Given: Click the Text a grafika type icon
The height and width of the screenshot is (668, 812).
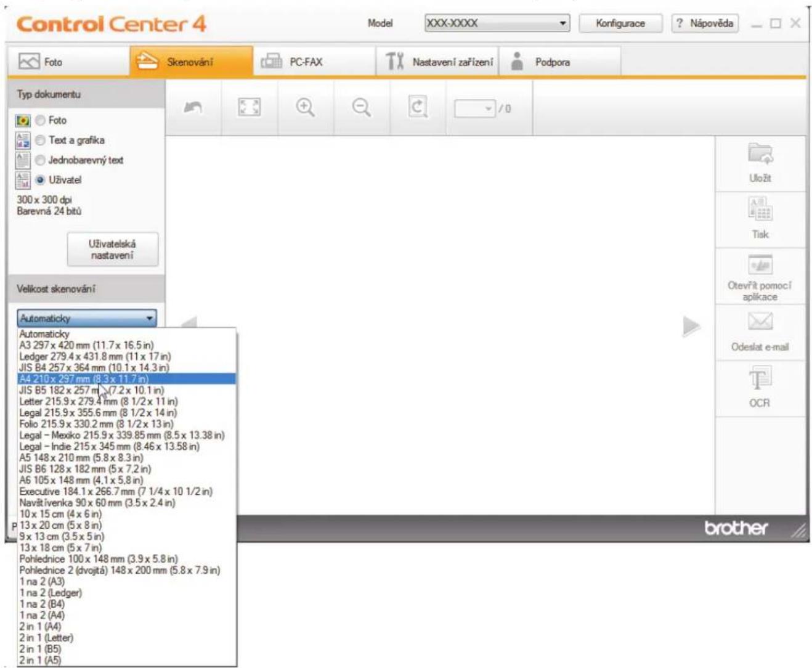Looking at the screenshot, I should pos(23,141).
